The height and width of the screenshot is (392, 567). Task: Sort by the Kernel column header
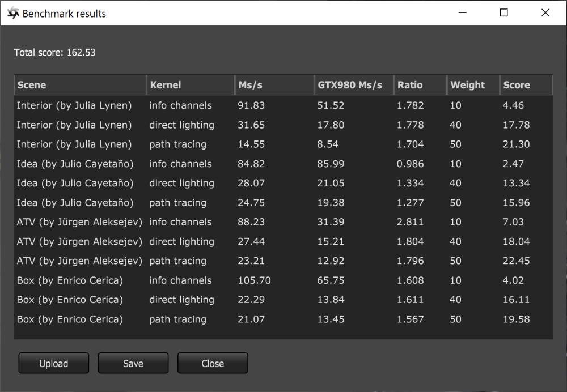[191, 85]
